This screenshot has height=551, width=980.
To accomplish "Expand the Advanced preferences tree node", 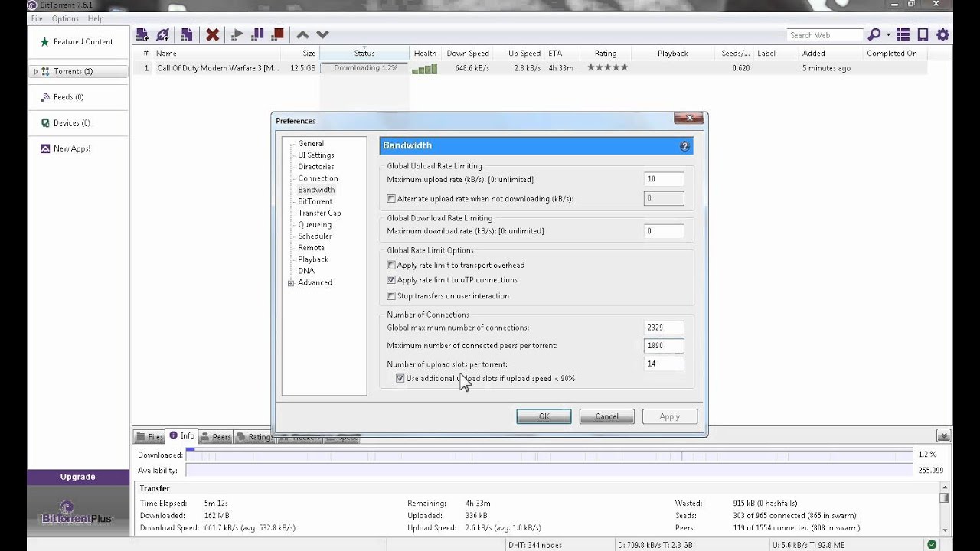I will (x=291, y=283).
